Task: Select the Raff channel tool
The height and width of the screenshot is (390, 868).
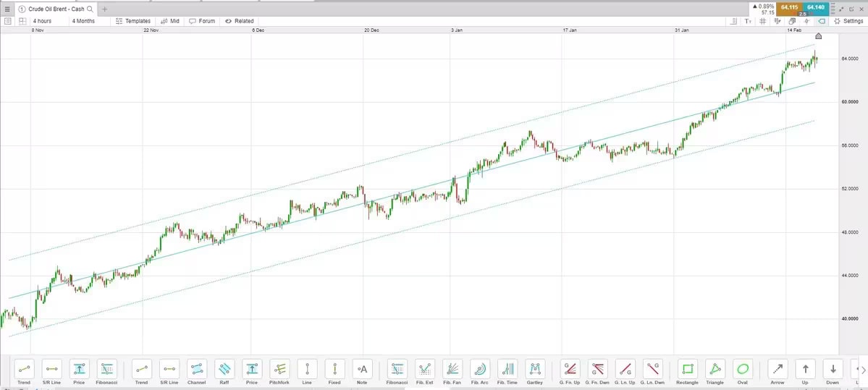Action: (224, 369)
